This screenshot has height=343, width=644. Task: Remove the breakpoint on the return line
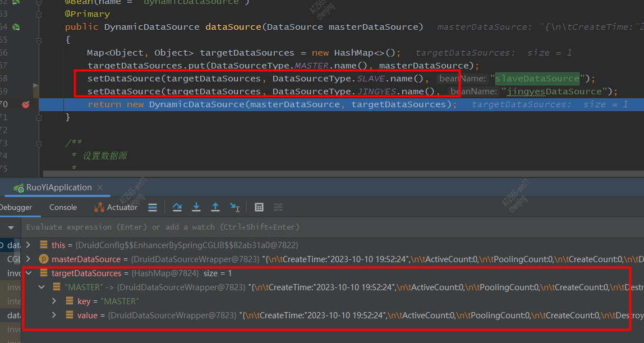pos(25,104)
